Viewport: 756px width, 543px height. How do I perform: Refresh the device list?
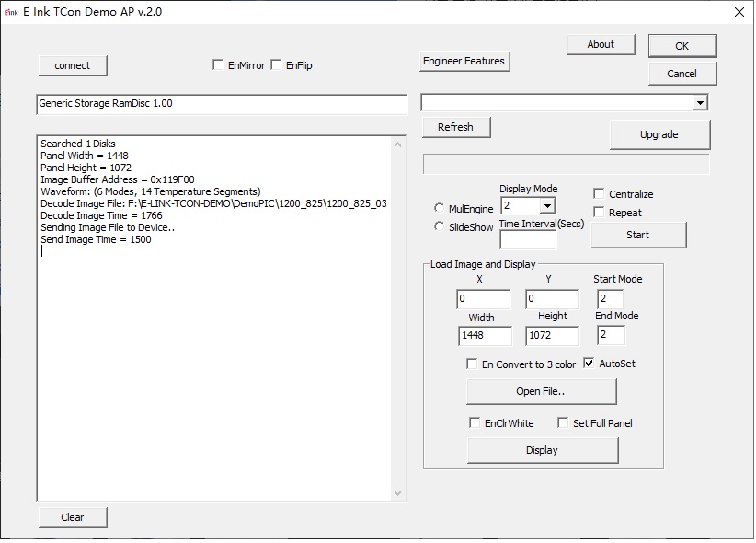(455, 127)
